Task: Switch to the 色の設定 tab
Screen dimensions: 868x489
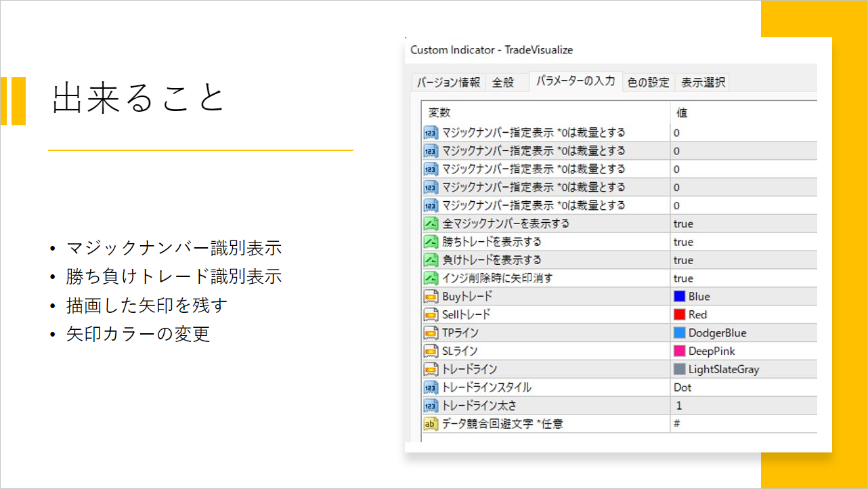Action: pyautogui.click(x=648, y=83)
